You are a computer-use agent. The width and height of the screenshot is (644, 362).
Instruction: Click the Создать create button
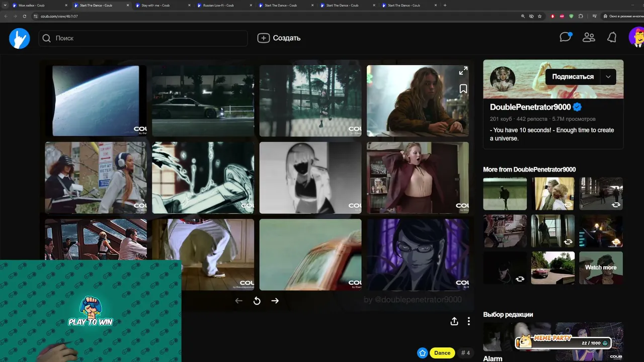pos(279,38)
